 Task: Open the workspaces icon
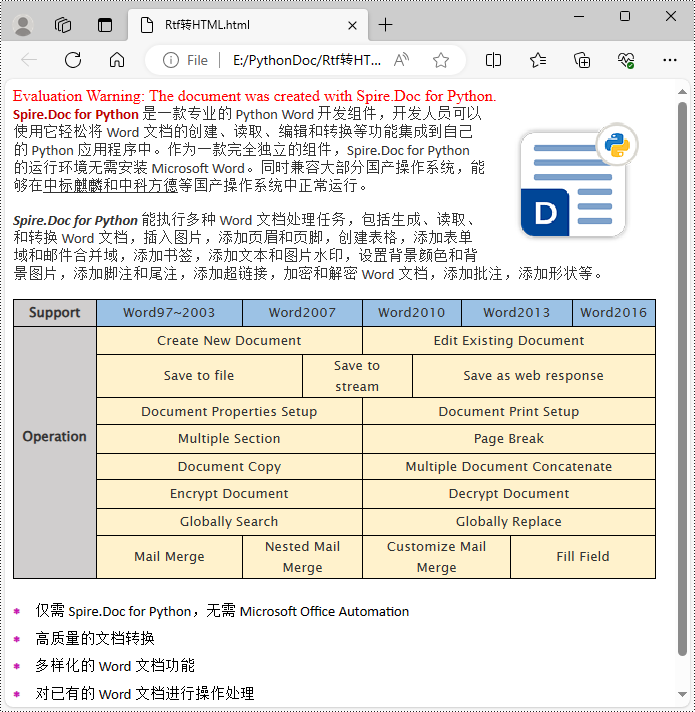[x=63, y=25]
